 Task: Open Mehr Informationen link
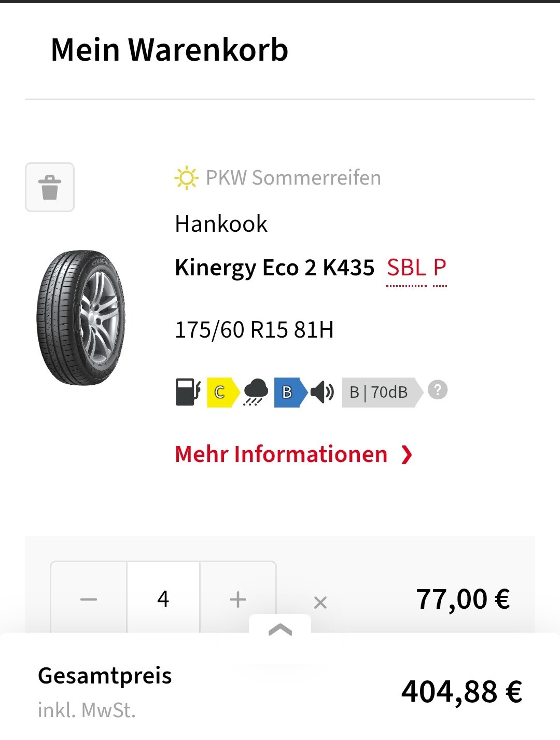281,454
